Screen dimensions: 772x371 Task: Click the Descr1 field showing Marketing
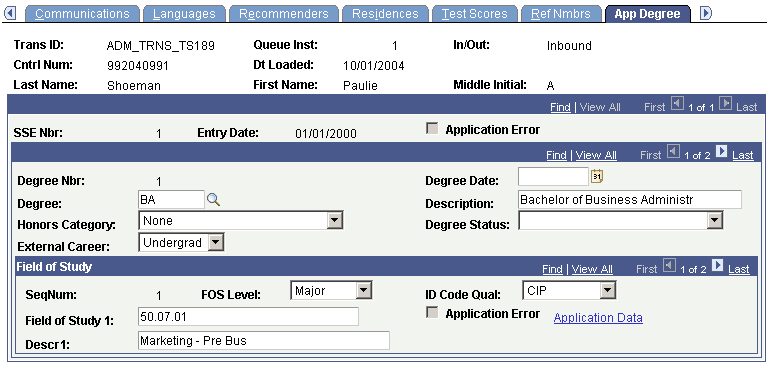pos(264,340)
